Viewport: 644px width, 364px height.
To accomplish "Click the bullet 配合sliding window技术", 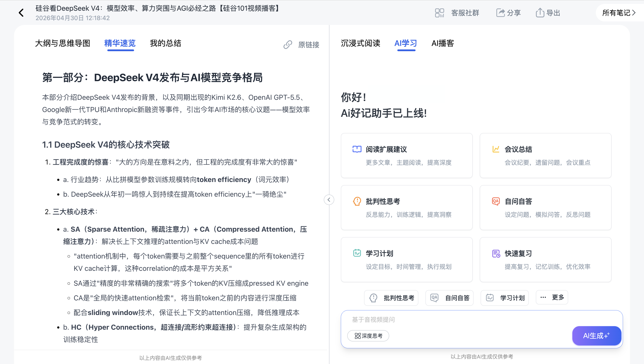I will tap(186, 313).
